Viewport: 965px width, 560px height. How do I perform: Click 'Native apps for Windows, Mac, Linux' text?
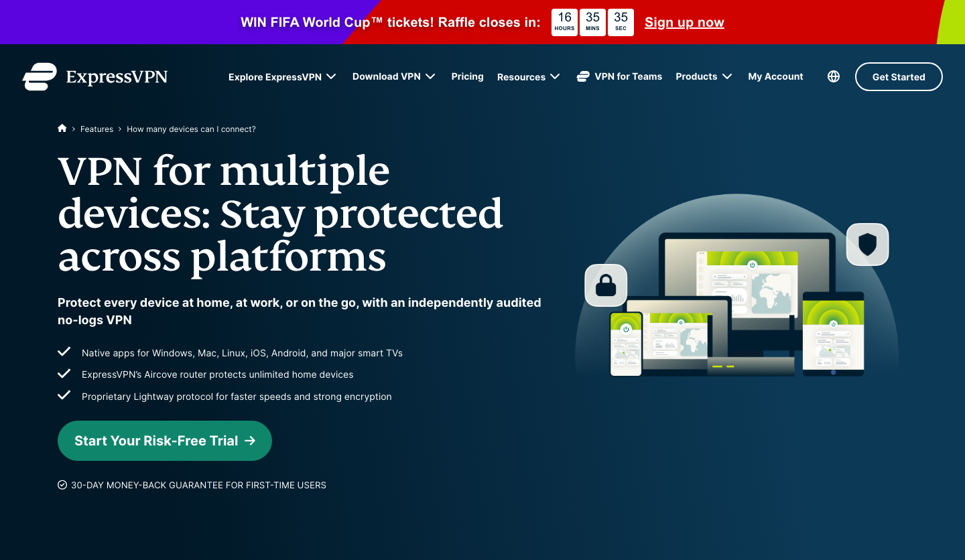(x=242, y=353)
